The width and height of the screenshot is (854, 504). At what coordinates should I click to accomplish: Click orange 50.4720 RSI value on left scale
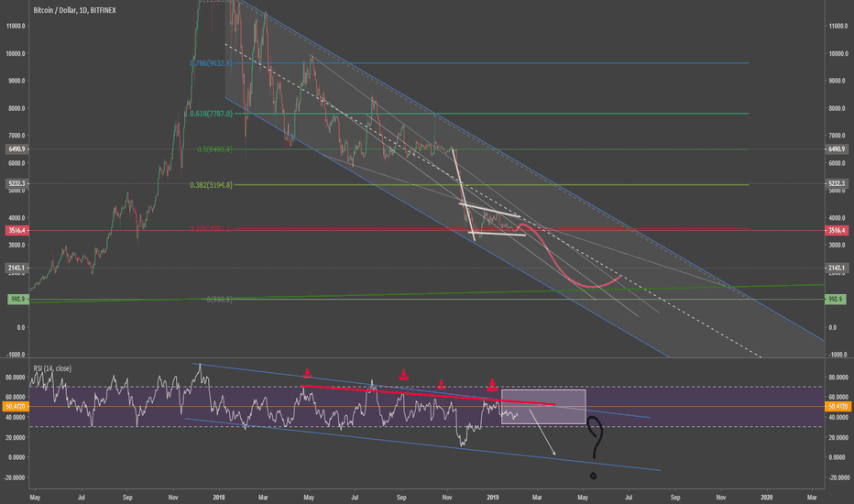tap(16, 407)
